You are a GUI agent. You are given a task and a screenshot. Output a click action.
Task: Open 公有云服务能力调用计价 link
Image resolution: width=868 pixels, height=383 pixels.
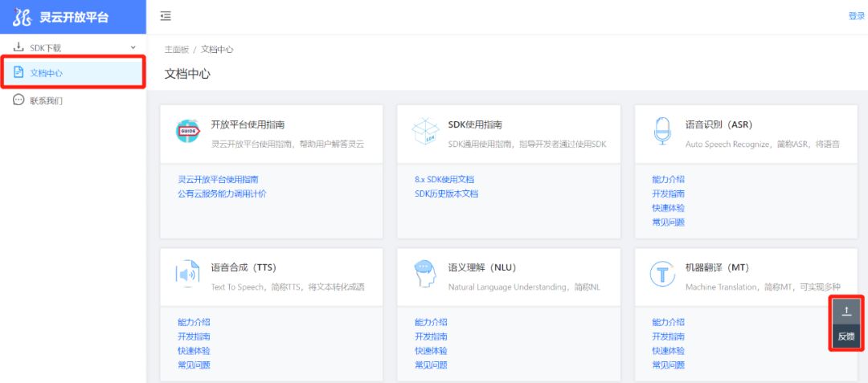point(222,194)
